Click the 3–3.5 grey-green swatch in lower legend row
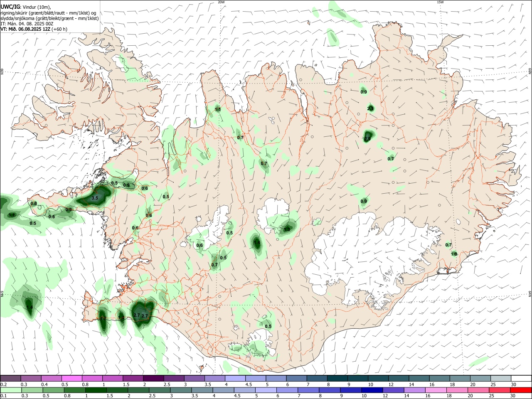The image size is (532, 399). 181,390
